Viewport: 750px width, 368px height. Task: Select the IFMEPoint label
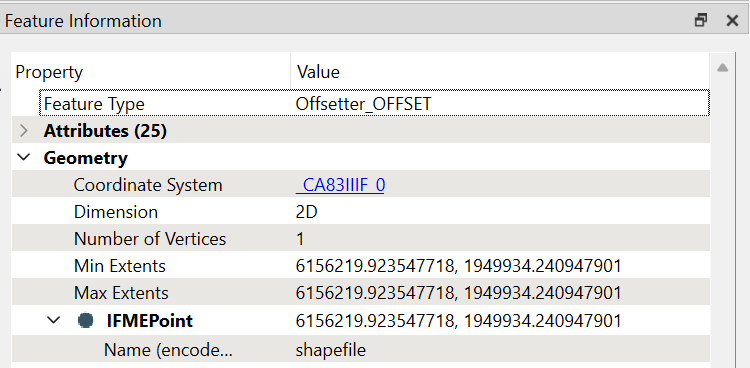[x=149, y=321]
